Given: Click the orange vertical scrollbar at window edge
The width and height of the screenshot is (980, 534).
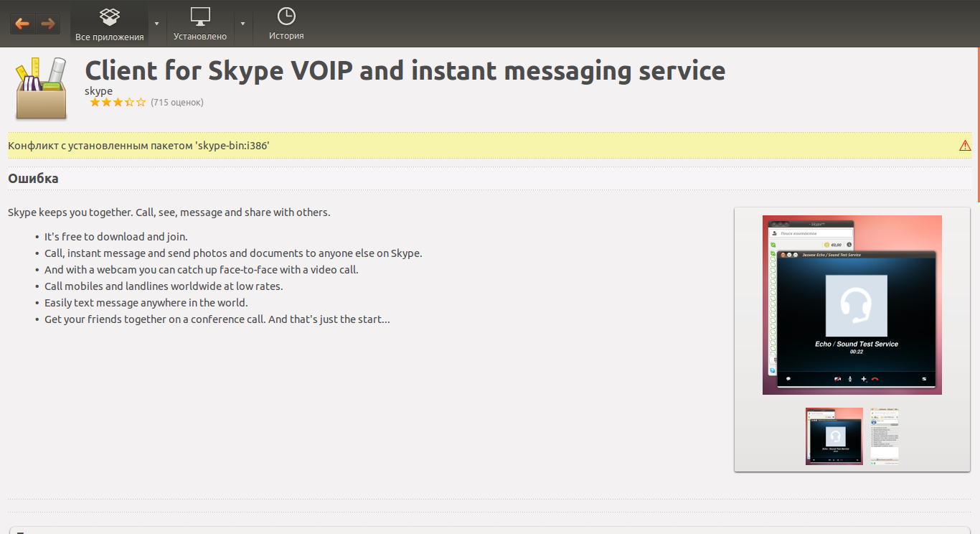Looking at the screenshot, I should point(979,124).
